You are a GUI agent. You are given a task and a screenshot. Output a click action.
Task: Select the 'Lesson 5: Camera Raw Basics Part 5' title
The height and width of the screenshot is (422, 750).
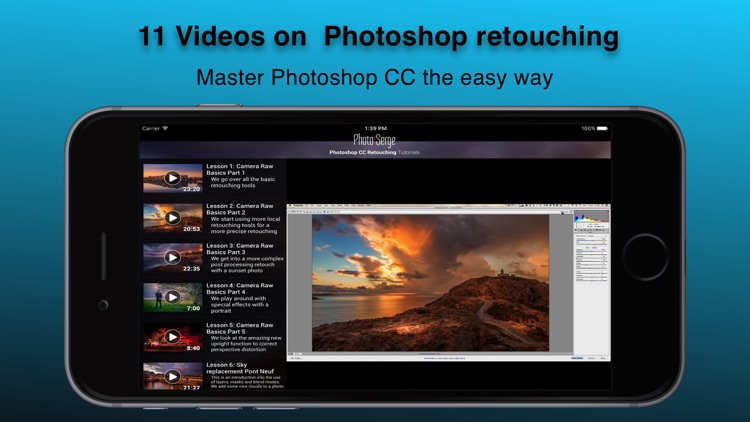(x=240, y=328)
